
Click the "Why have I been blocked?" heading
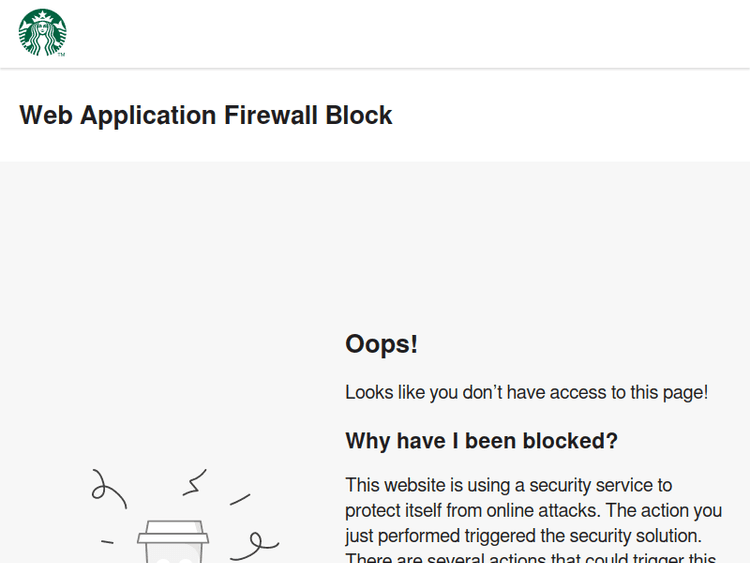pyautogui.click(x=481, y=441)
